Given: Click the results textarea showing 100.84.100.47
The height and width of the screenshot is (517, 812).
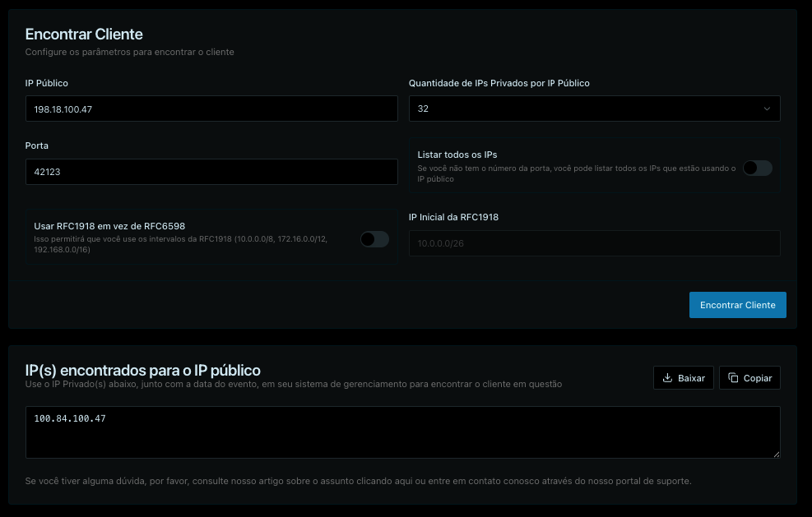Looking at the screenshot, I should pyautogui.click(x=402, y=432).
